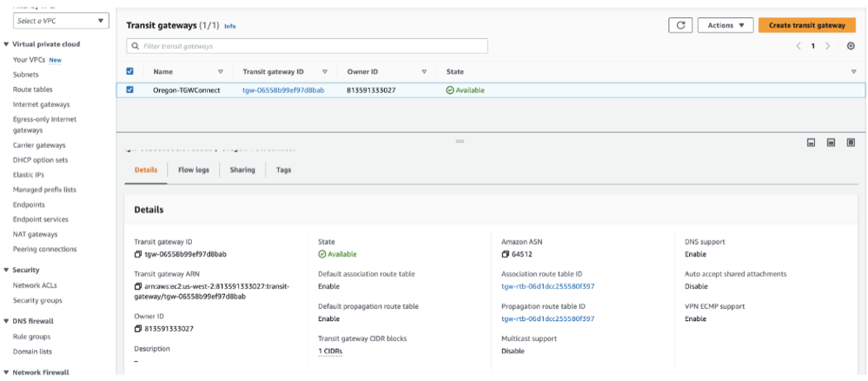The image size is (868, 381).
Task: Click the refresh transit gateways icon
Action: (679, 25)
